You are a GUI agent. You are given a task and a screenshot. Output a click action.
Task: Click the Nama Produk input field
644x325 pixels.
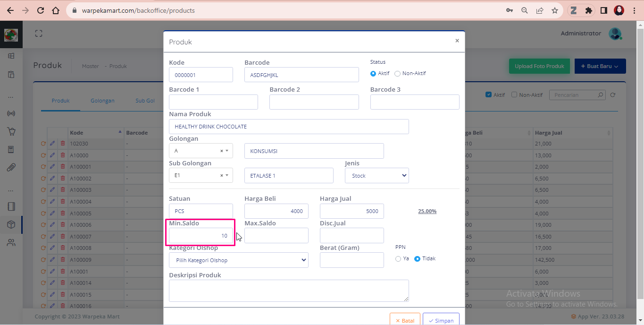coord(289,127)
